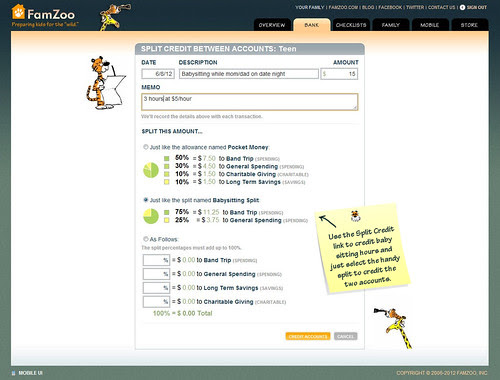This screenshot has width=500, height=380.
Task: Open the Contact Us link
Action: [441, 7]
